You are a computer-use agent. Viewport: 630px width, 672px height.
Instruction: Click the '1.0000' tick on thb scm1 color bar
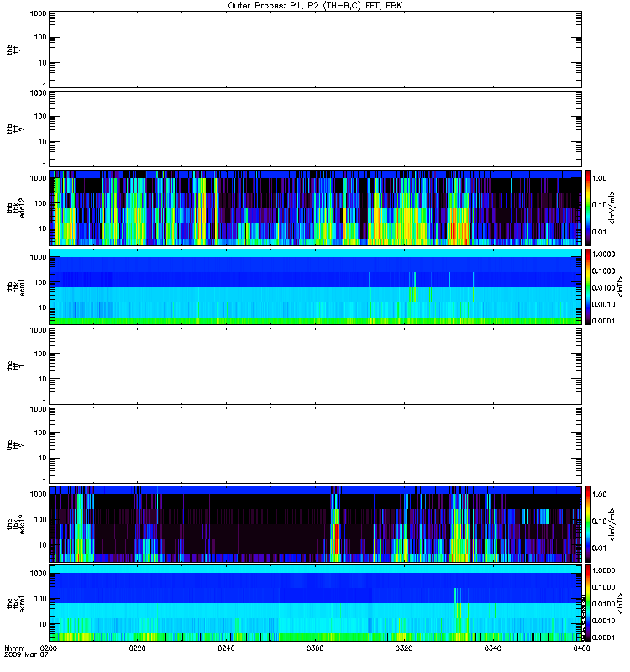click(x=603, y=255)
